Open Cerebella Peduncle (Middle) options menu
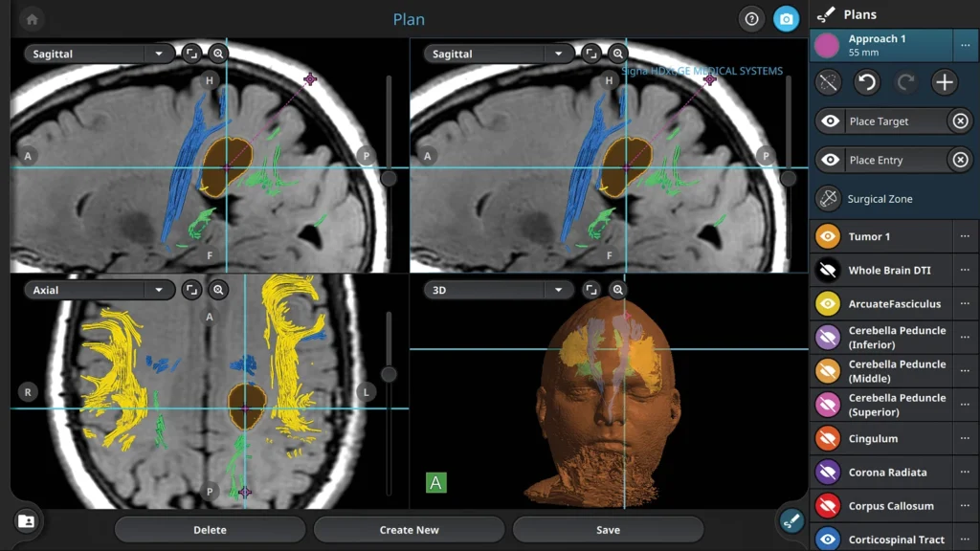Viewport: 980px width, 551px height. (965, 371)
